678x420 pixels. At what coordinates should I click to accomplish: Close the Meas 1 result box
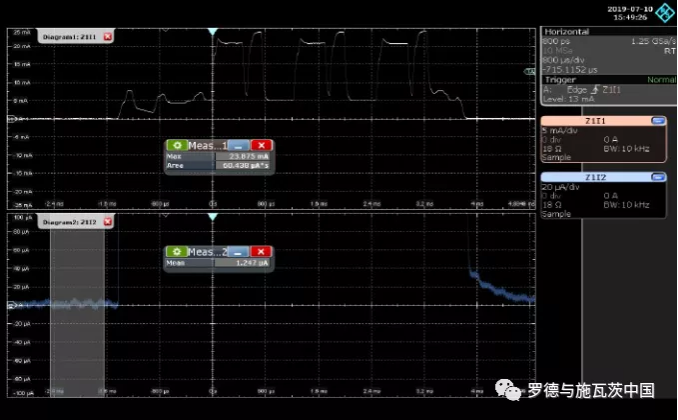pos(261,145)
